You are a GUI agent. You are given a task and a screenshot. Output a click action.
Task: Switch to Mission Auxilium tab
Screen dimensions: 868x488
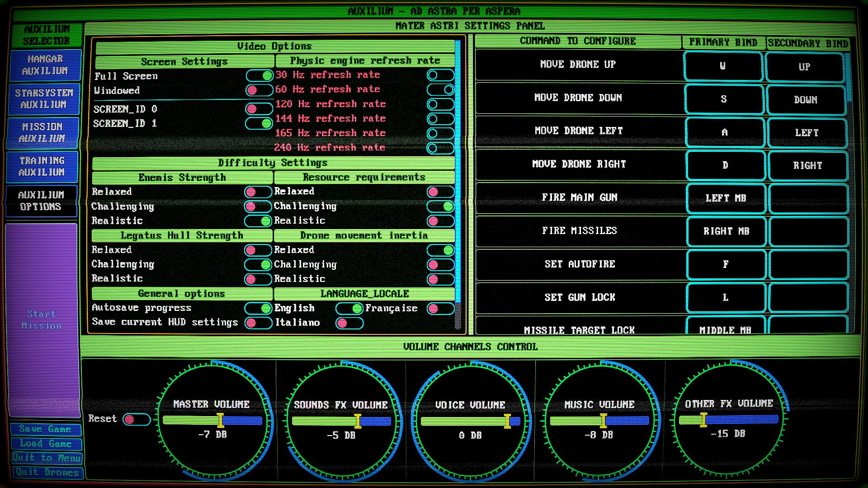coord(42,133)
